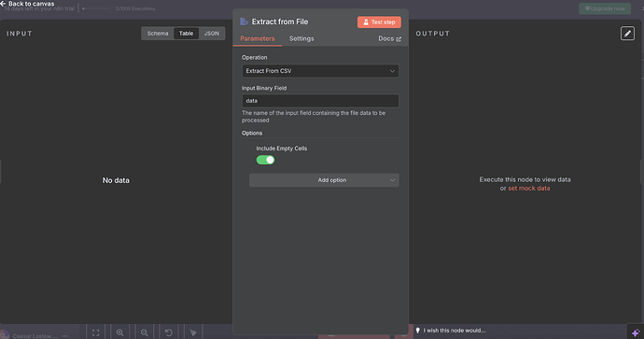Focus the Input Binary Field input
This screenshot has width=644, height=339.
[320, 101]
